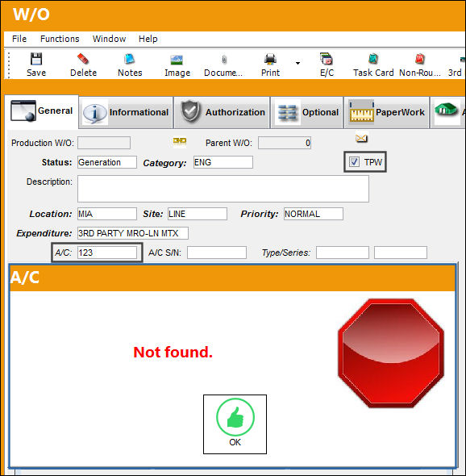Switch to the Optional tab
Viewport: 466px width, 476px height.
306,112
